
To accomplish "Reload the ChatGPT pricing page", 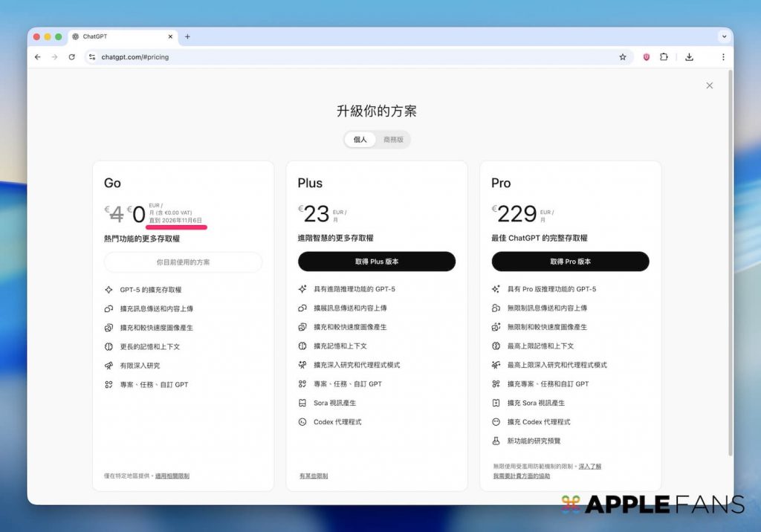I will (71, 57).
